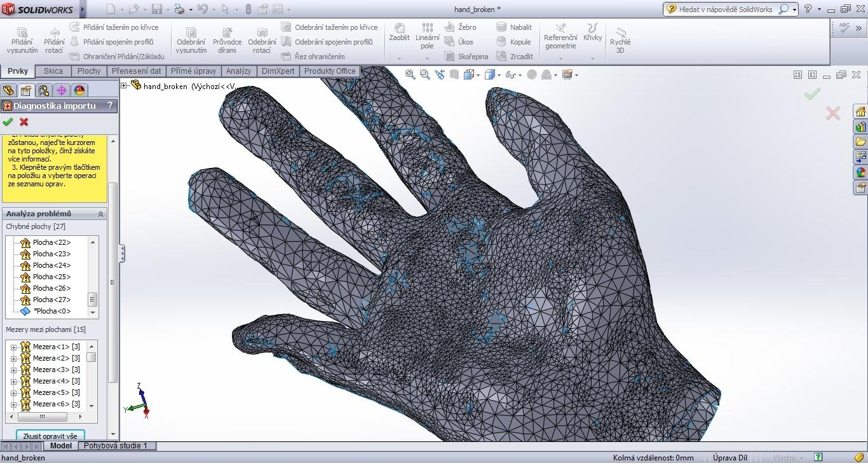The width and height of the screenshot is (868, 463).
Task: Click the Select cursor tool
Action: pos(226,9)
